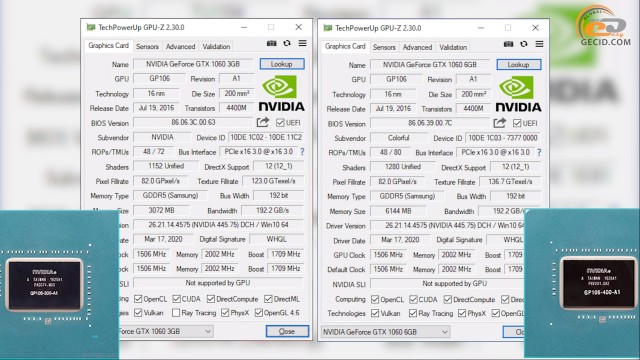Screen dimensions: 640x360
Task: Click the name field NVIDIA GeForce GTX 1060 3GB
Action: pyautogui.click(x=193, y=64)
